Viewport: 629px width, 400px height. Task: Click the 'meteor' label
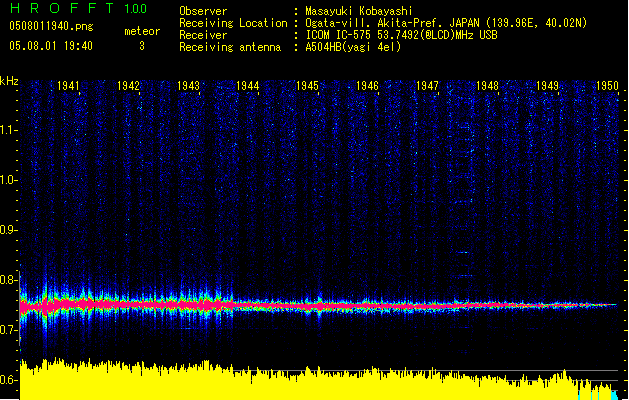click(142, 31)
